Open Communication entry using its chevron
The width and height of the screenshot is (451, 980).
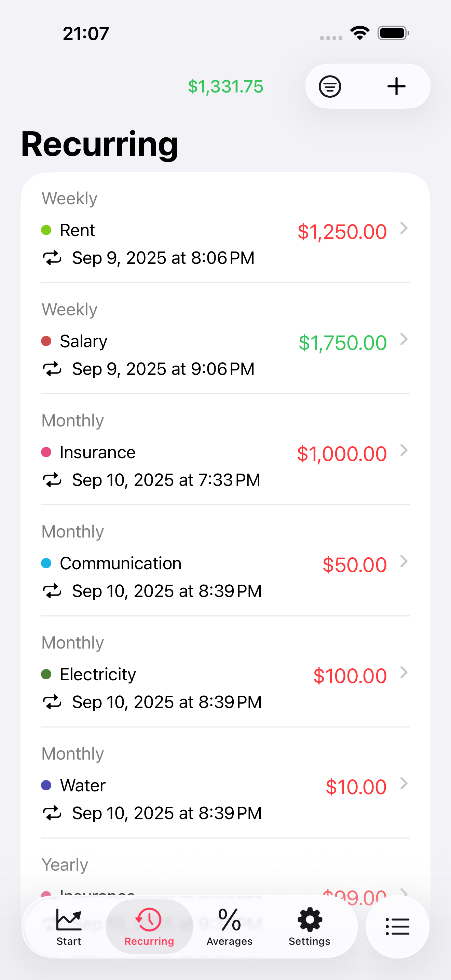tap(404, 561)
